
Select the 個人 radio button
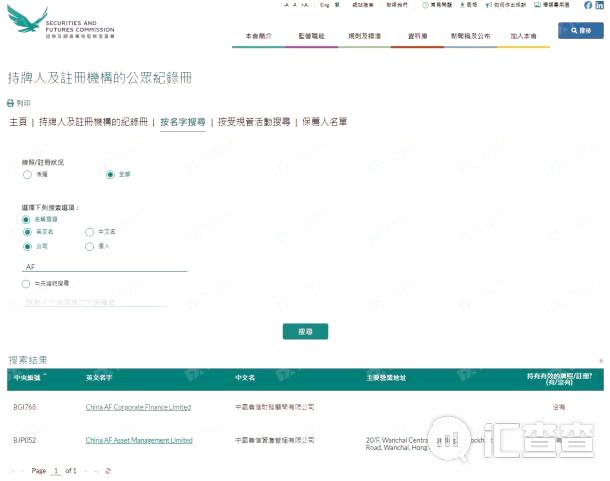(89, 246)
